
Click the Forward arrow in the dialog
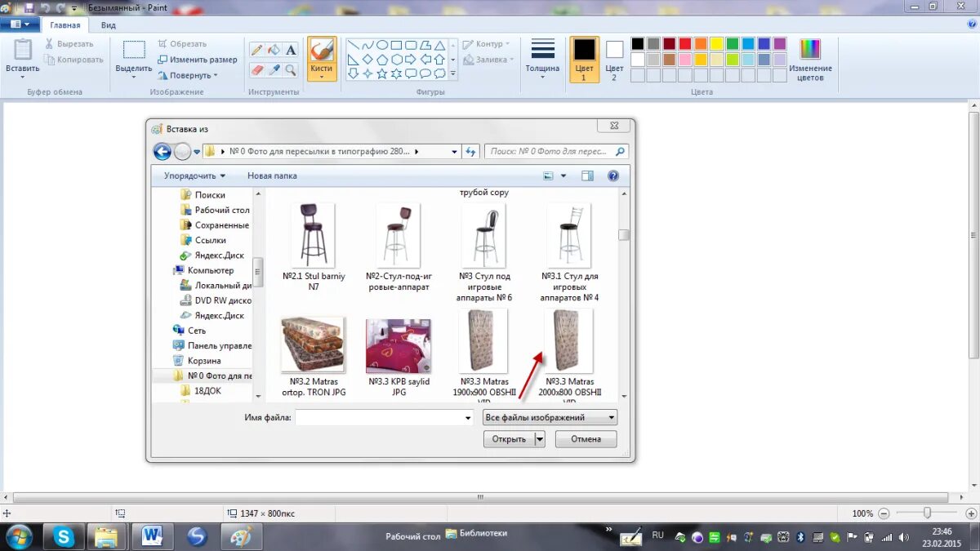(x=182, y=151)
